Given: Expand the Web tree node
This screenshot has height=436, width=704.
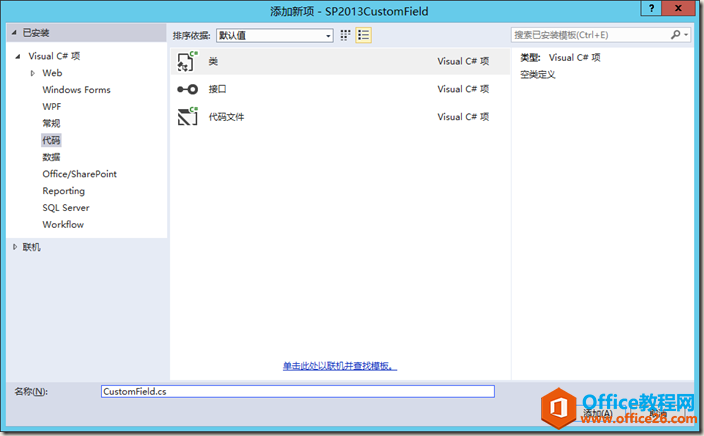Looking at the screenshot, I should pos(32,73).
